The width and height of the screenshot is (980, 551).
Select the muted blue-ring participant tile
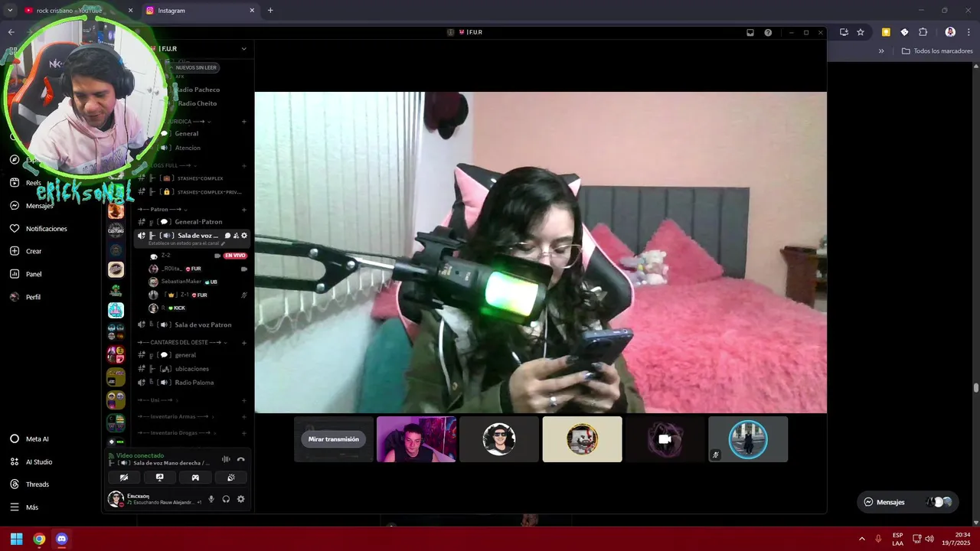pos(748,439)
